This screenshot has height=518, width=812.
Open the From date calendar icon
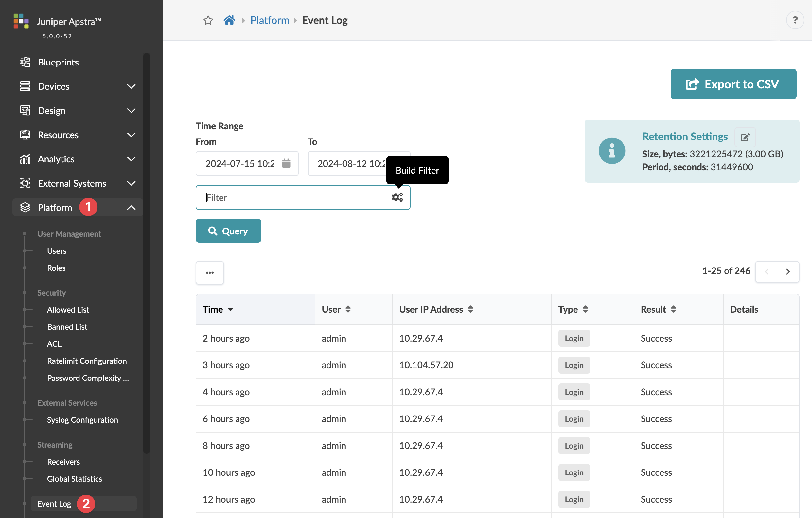[286, 163]
